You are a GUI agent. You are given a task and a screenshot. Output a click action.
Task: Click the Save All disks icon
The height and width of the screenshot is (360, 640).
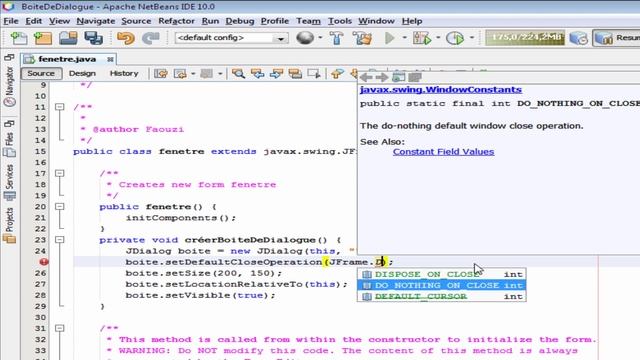coord(93,38)
